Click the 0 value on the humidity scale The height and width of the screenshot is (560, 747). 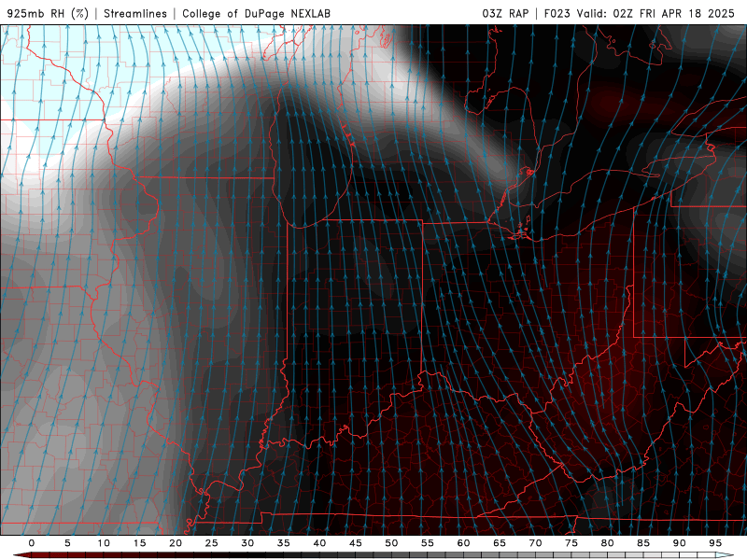point(32,543)
